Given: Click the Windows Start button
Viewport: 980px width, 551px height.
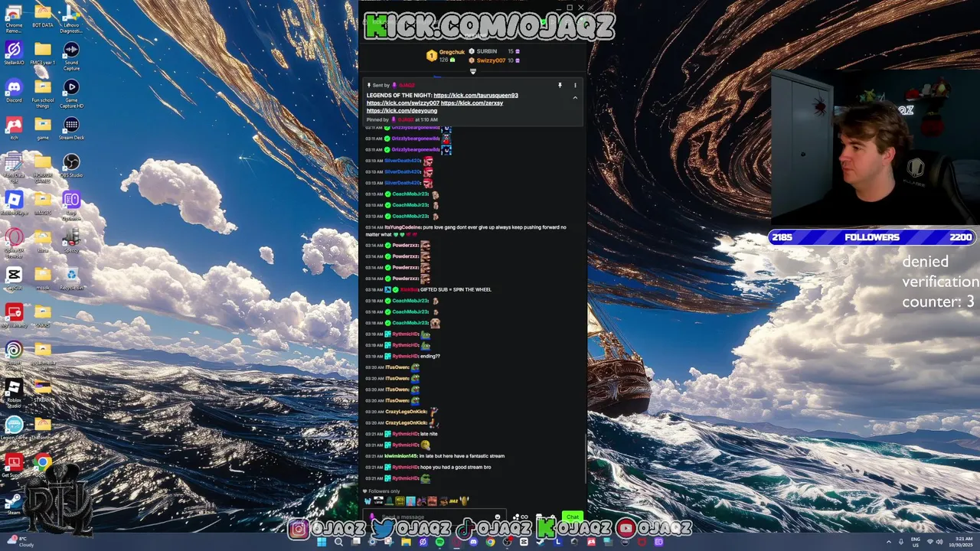Looking at the screenshot, I should (322, 542).
